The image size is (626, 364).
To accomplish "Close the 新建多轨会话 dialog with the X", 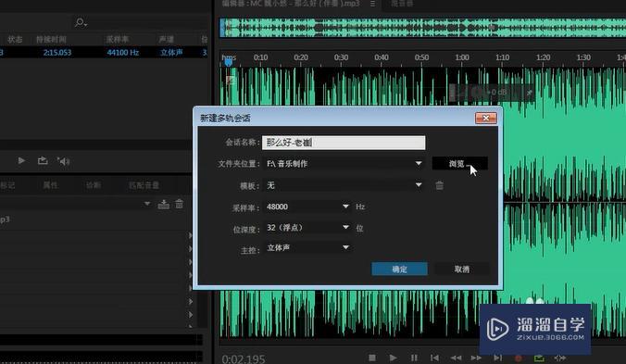I will pos(486,118).
